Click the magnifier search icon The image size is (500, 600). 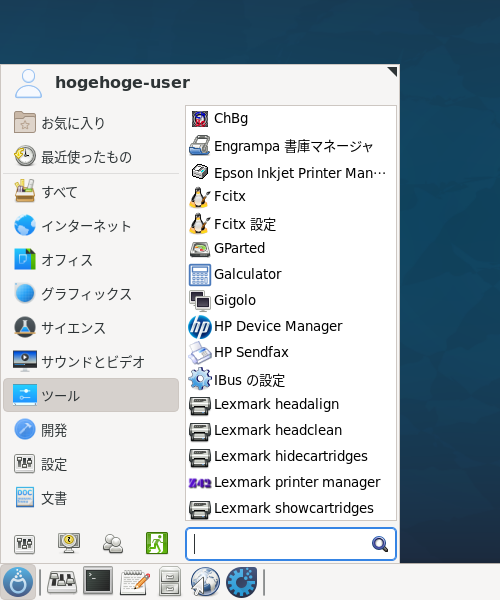point(380,544)
